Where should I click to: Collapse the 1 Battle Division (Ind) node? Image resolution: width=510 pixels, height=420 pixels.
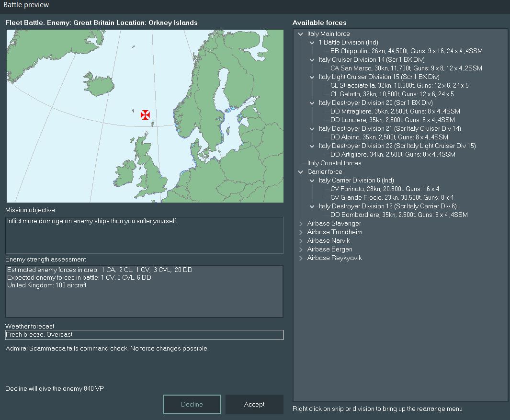tap(312, 43)
